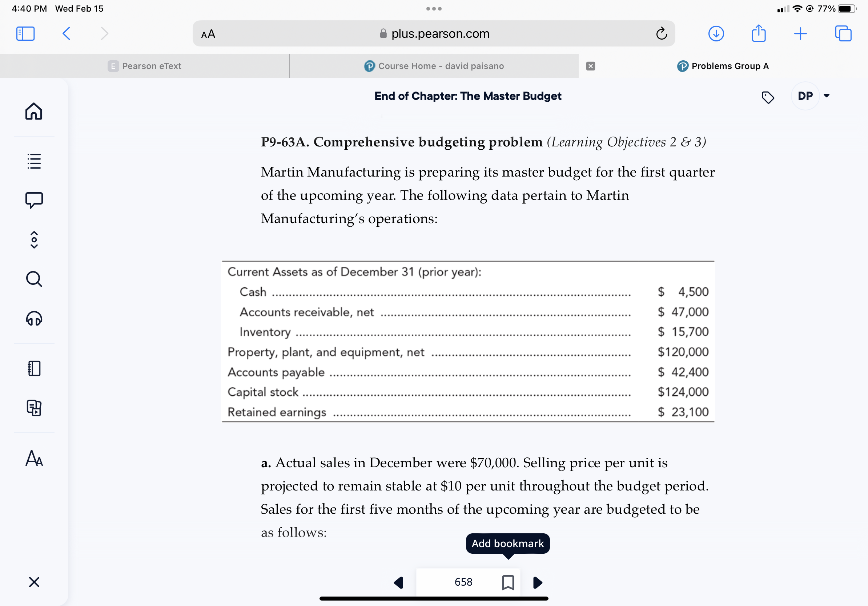The height and width of the screenshot is (606, 868).
Task: Open the table of contents list icon
Action: [34, 161]
